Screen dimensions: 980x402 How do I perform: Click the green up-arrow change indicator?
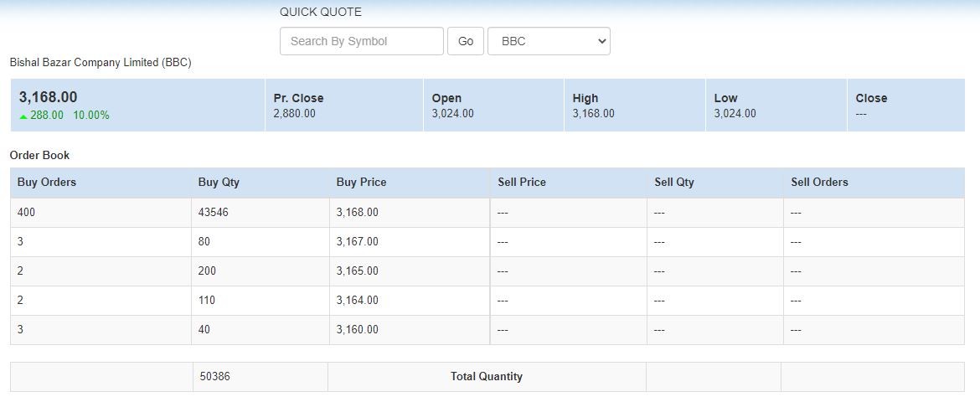coord(23,116)
